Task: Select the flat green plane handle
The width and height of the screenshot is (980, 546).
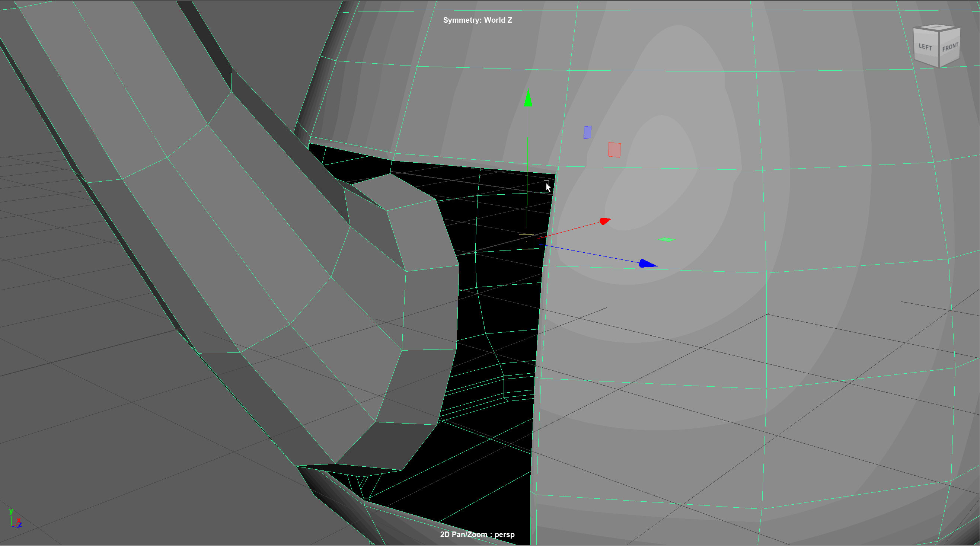Action: [666, 239]
